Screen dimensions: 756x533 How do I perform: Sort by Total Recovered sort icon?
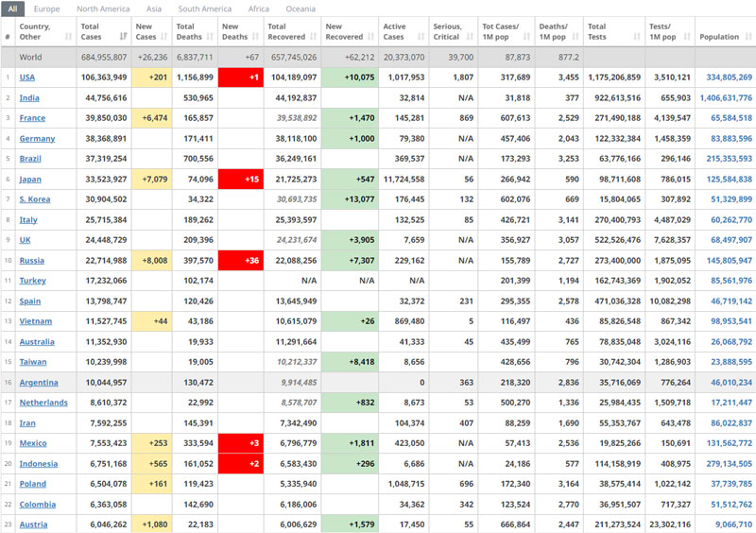[x=314, y=37]
